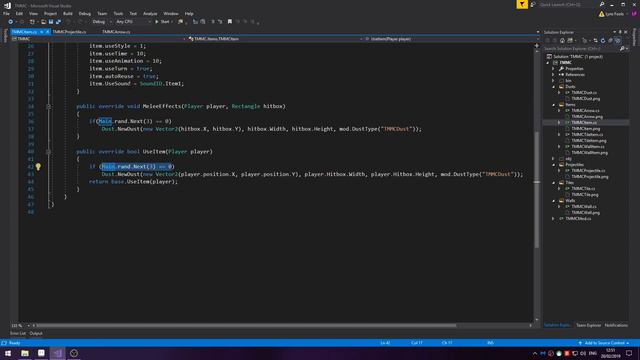
Task: Close the TMMCItem.cs tab
Action: pos(47,31)
